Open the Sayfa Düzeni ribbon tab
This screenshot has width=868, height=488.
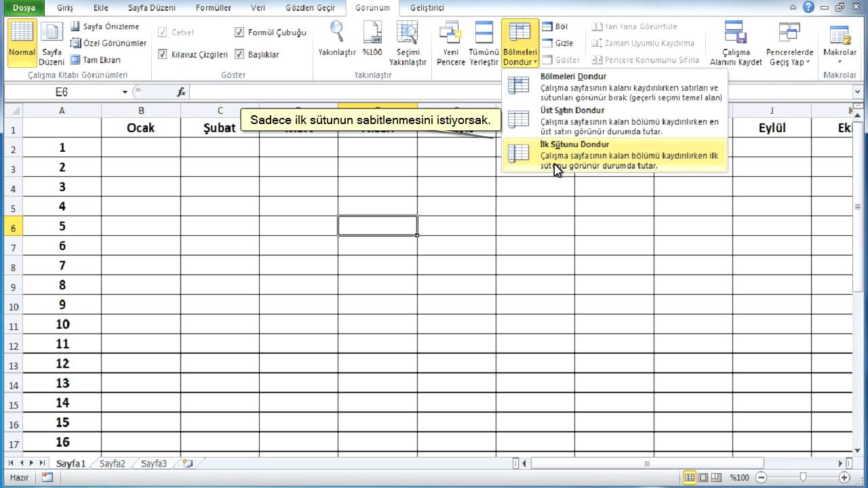click(151, 8)
